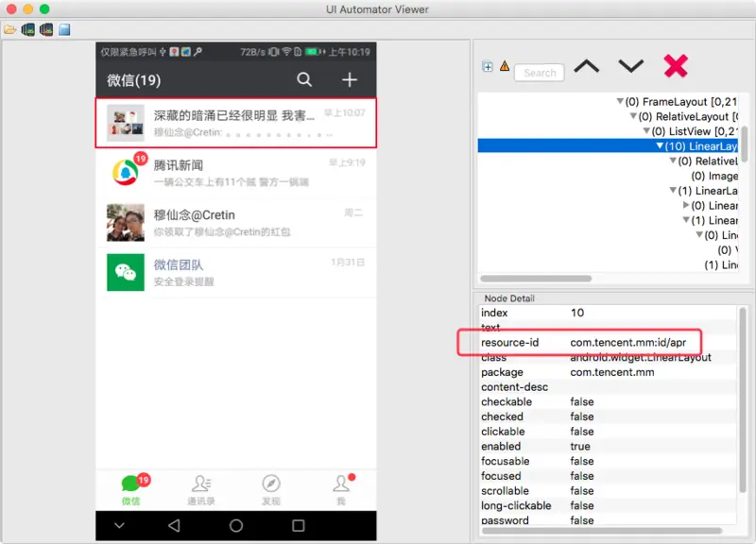This screenshot has height=544, width=756.
Task: Click the expand-all plus toggle above the tree
Action: (486, 67)
